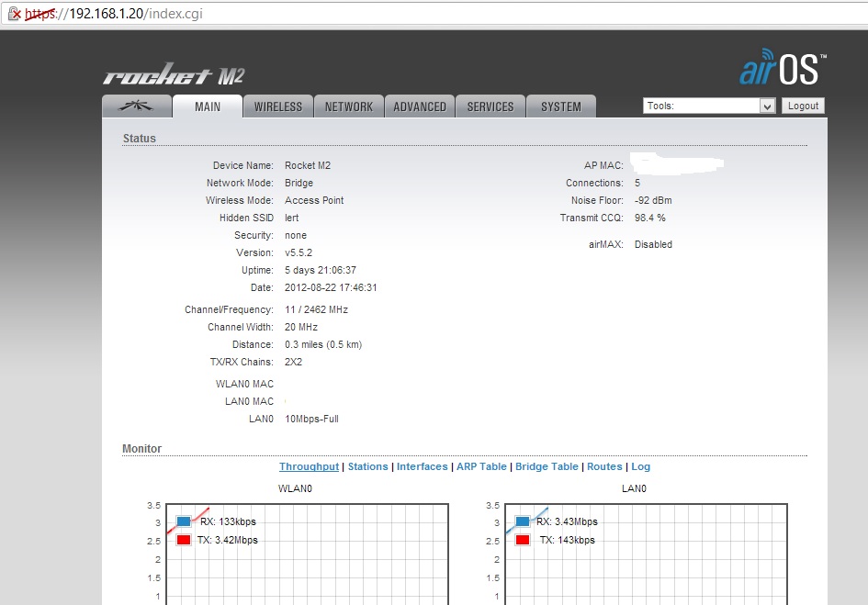Show the Bridge Table
The width and height of the screenshot is (868, 605).
click(547, 466)
